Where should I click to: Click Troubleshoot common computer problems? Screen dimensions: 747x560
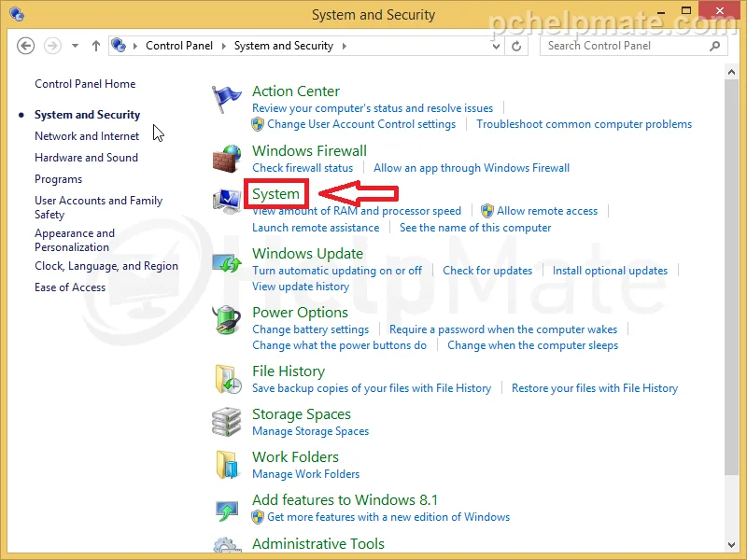pyautogui.click(x=585, y=124)
